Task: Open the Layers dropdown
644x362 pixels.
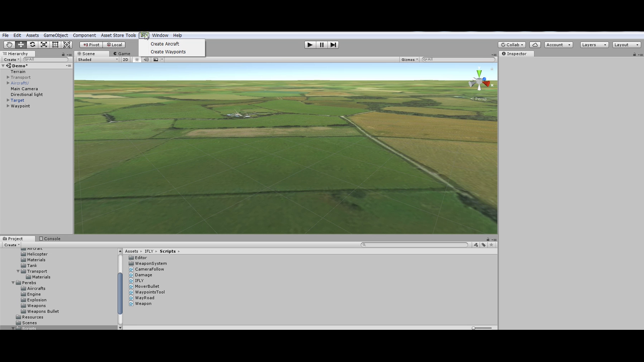Action: [x=594, y=45]
